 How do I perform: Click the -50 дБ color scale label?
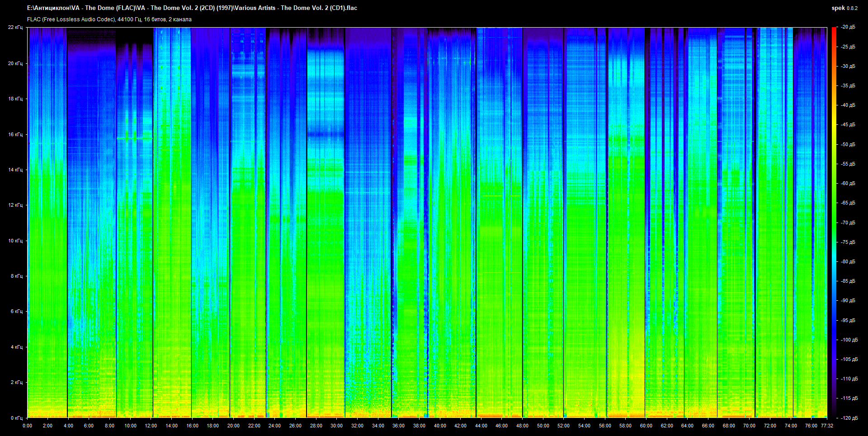[848, 144]
